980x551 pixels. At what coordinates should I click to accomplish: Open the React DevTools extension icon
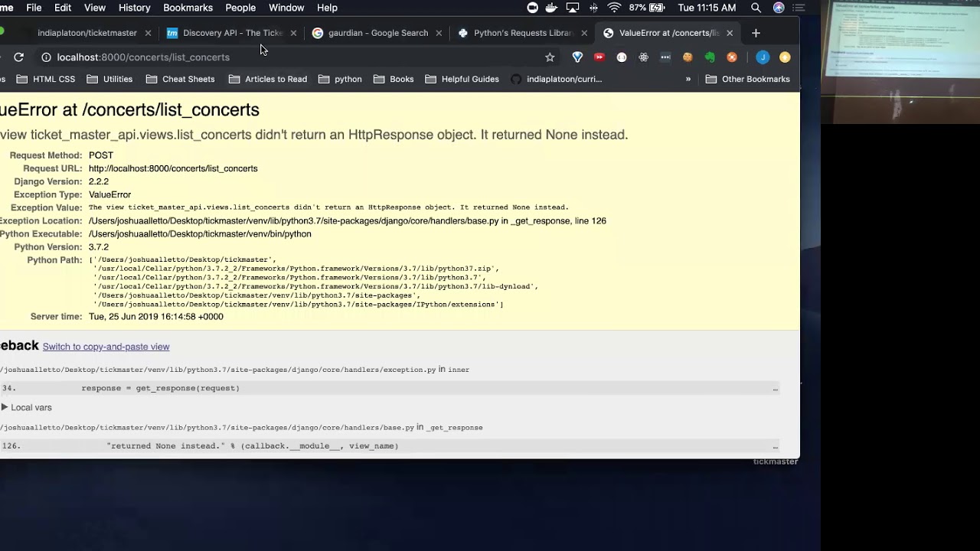(643, 57)
